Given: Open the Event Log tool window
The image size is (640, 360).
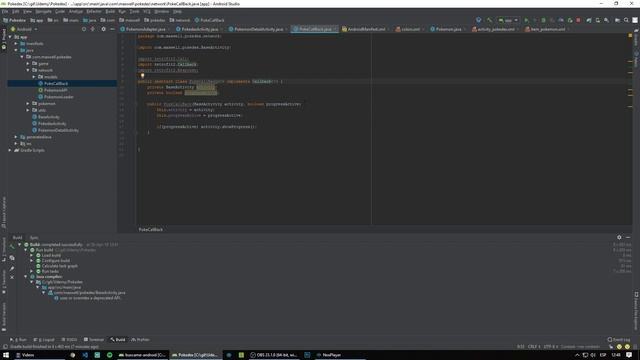Looking at the screenshot, I should pyautogui.click(x=619, y=340).
